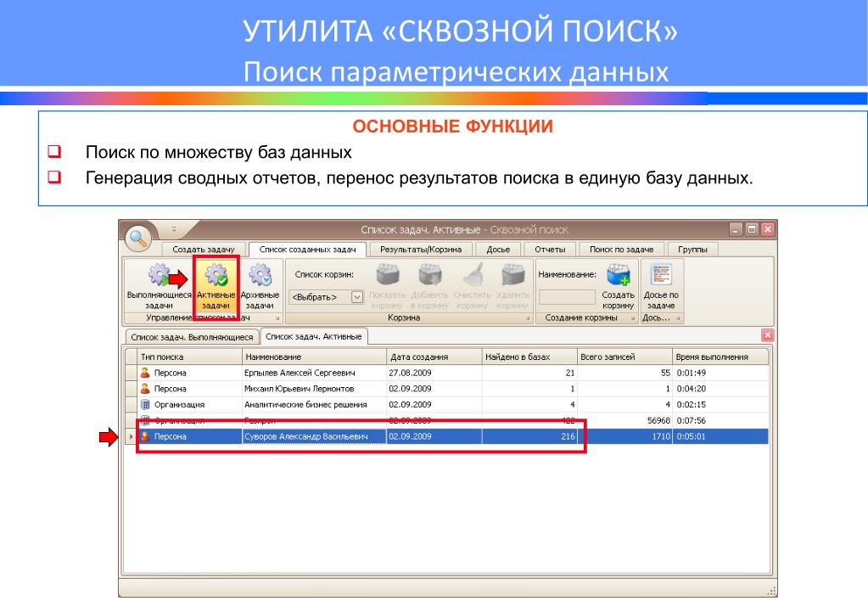Select the cell Суворов Александр Васильевич
The height and width of the screenshot is (601, 868).
(314, 436)
